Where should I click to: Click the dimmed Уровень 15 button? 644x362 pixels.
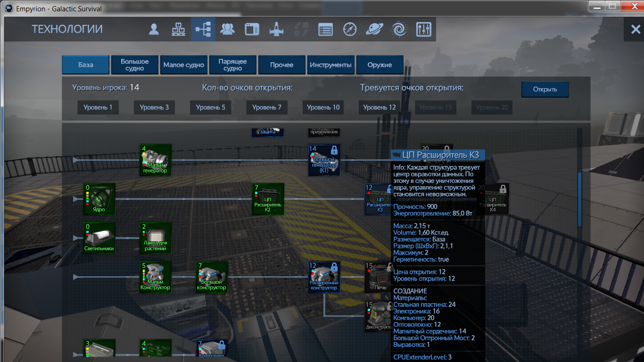(x=436, y=107)
